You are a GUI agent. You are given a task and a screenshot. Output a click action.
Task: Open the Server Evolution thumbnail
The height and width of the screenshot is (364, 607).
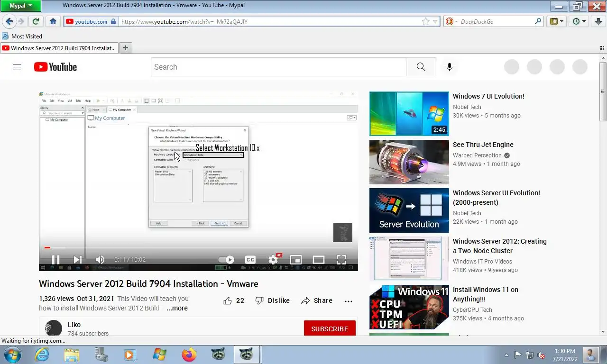click(x=409, y=210)
